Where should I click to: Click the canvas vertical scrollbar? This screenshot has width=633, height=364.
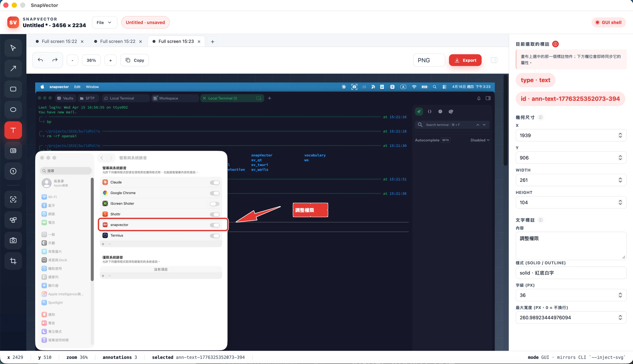506,120
